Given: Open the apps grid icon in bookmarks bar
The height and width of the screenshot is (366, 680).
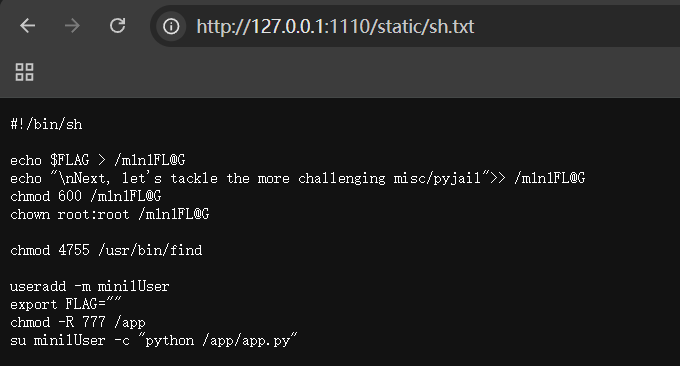Looking at the screenshot, I should 24,72.
